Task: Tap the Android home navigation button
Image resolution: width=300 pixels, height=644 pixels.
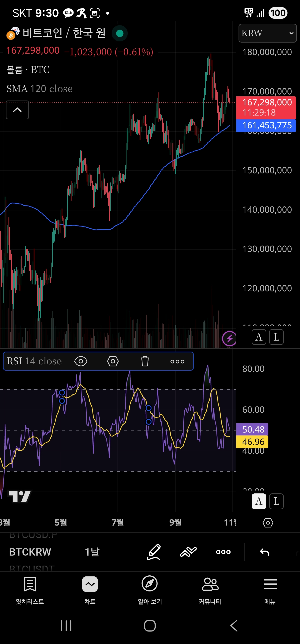Action: coord(150,626)
